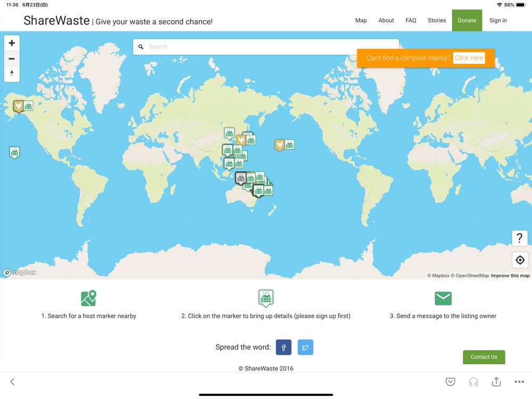Click the envelope icon above step 3

[443, 298]
